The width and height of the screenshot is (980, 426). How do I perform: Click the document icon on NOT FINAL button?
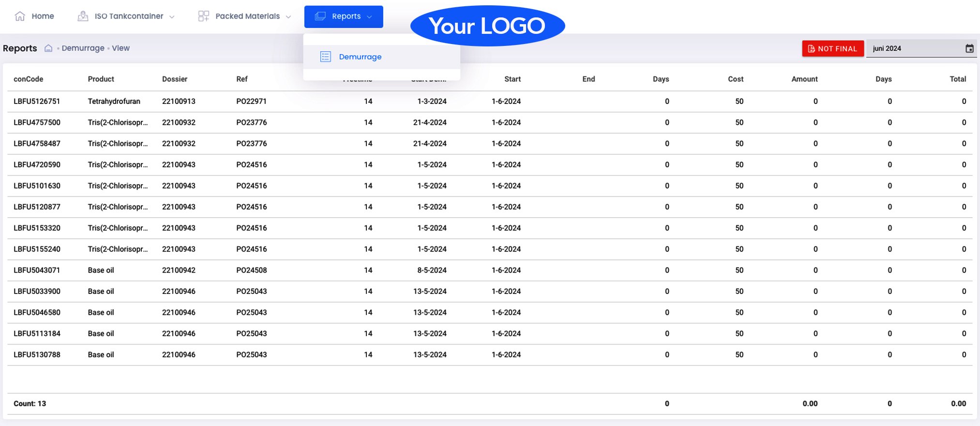point(812,49)
